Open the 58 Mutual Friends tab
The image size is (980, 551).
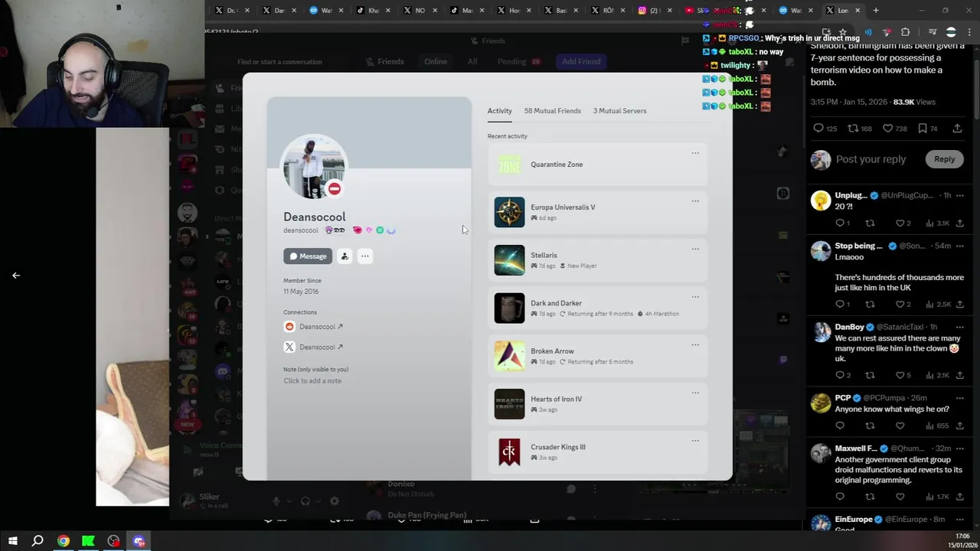(x=552, y=111)
